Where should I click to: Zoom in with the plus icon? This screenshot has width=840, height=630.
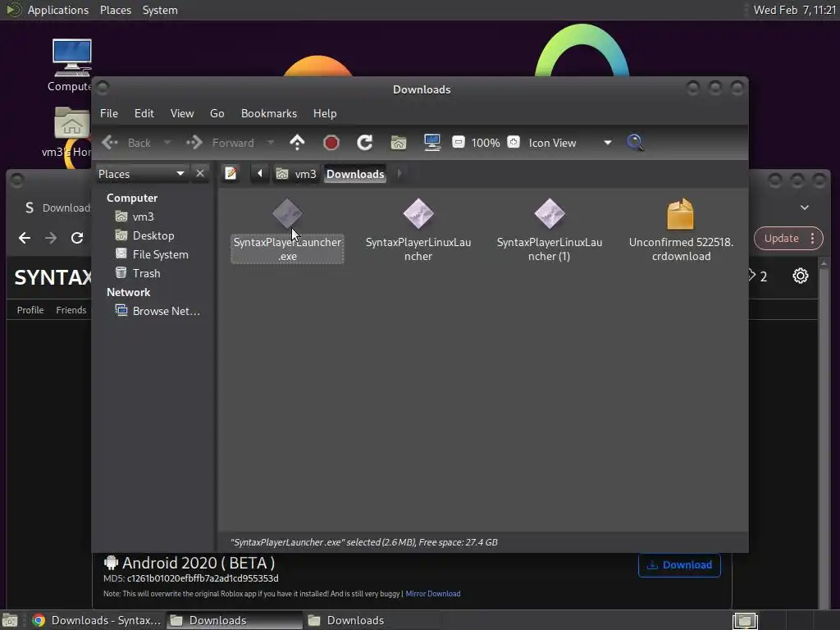pos(514,142)
